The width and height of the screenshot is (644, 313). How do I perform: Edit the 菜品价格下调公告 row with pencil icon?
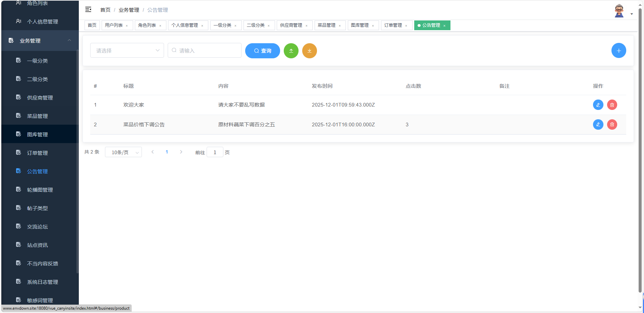(x=598, y=124)
